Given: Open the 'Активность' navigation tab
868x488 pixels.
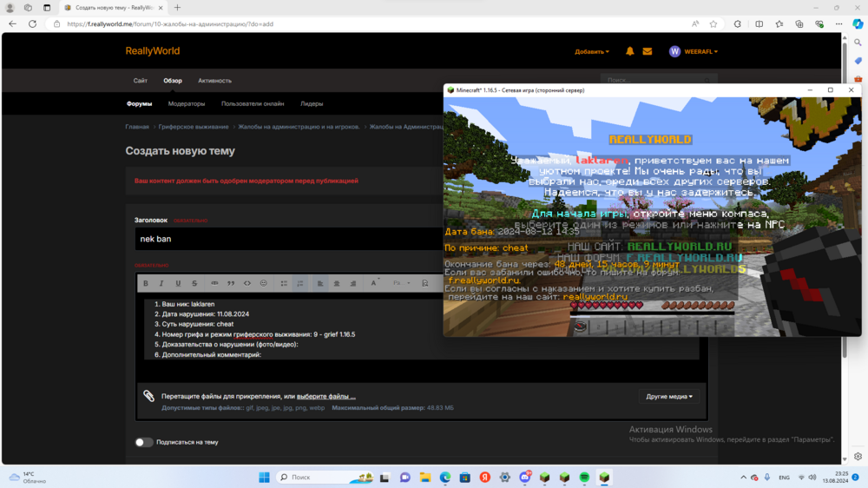Looking at the screenshot, I should pos(214,80).
